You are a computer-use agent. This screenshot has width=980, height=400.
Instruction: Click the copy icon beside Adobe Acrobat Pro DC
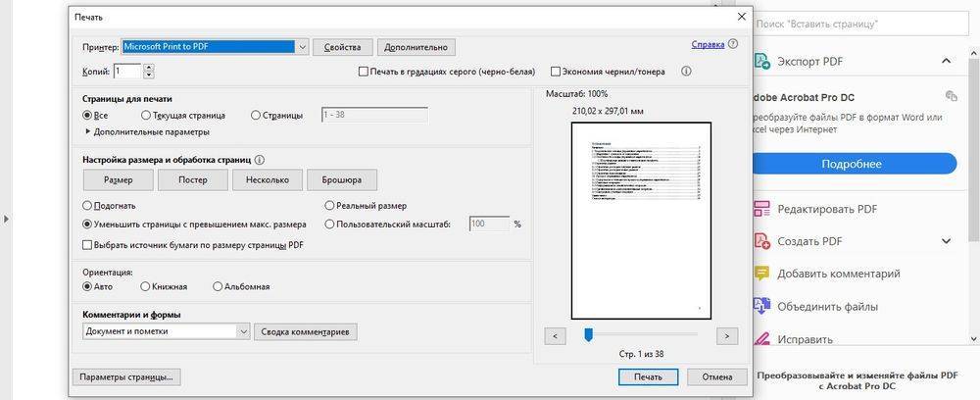pyautogui.click(x=952, y=96)
